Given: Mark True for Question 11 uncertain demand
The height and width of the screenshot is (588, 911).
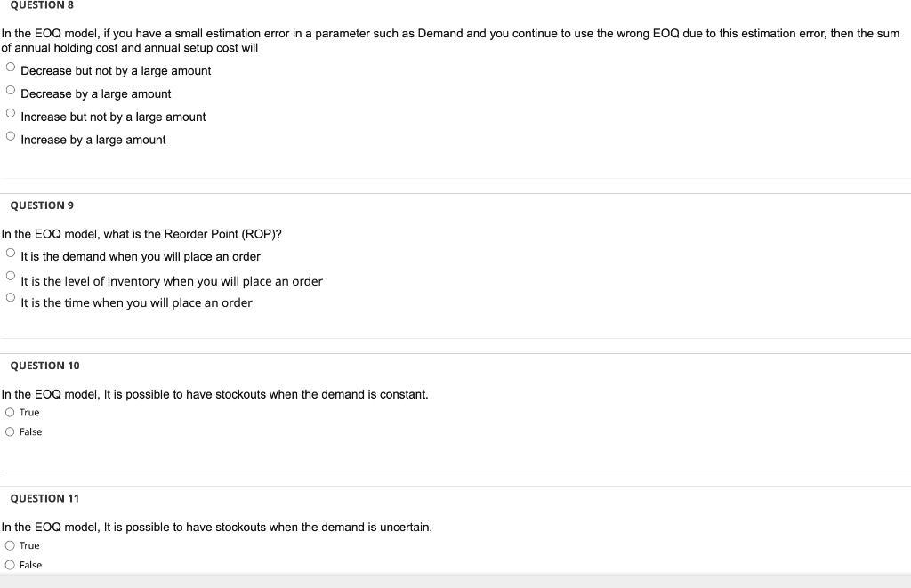Looking at the screenshot, I should (10, 545).
